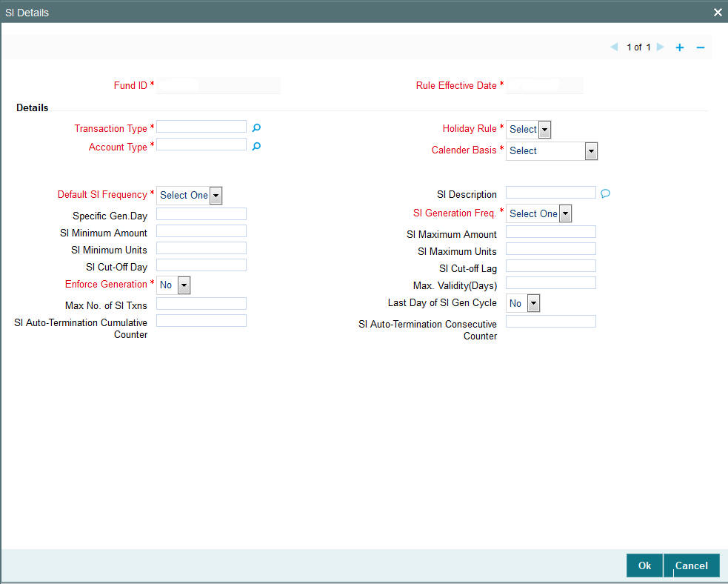Screen dimensions: 728x584
Task: Click the 'SI Details' title text
Action: pyautogui.click(x=27, y=13)
